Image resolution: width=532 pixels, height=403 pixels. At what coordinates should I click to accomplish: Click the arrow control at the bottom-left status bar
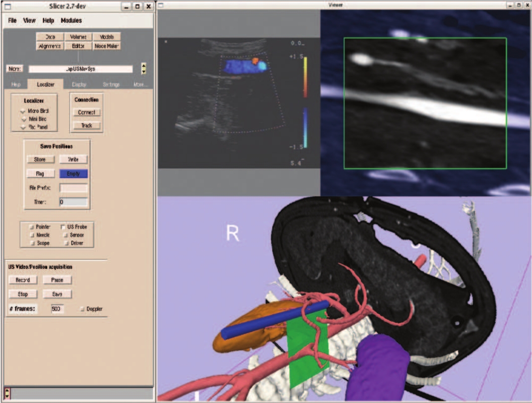(7, 392)
